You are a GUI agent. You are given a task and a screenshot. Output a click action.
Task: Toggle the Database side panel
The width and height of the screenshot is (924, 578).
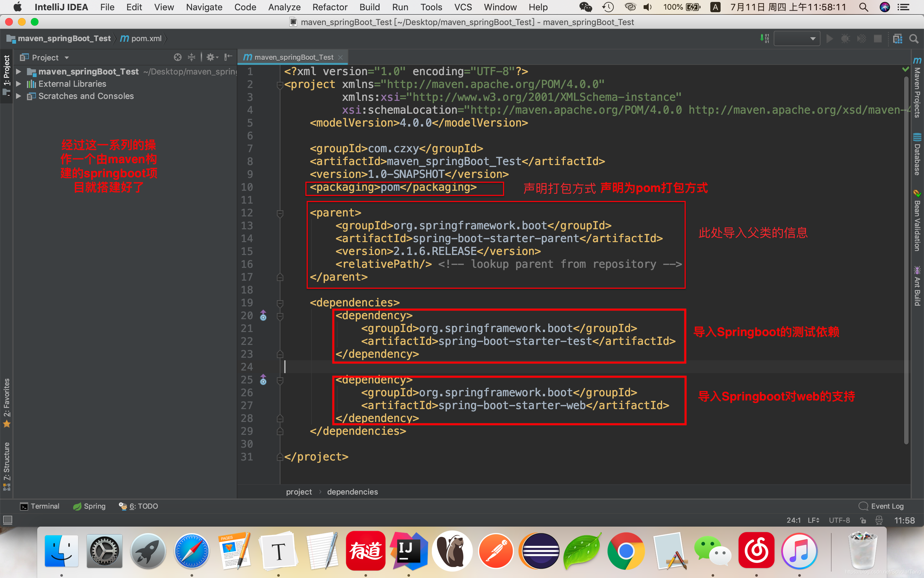coord(917,154)
